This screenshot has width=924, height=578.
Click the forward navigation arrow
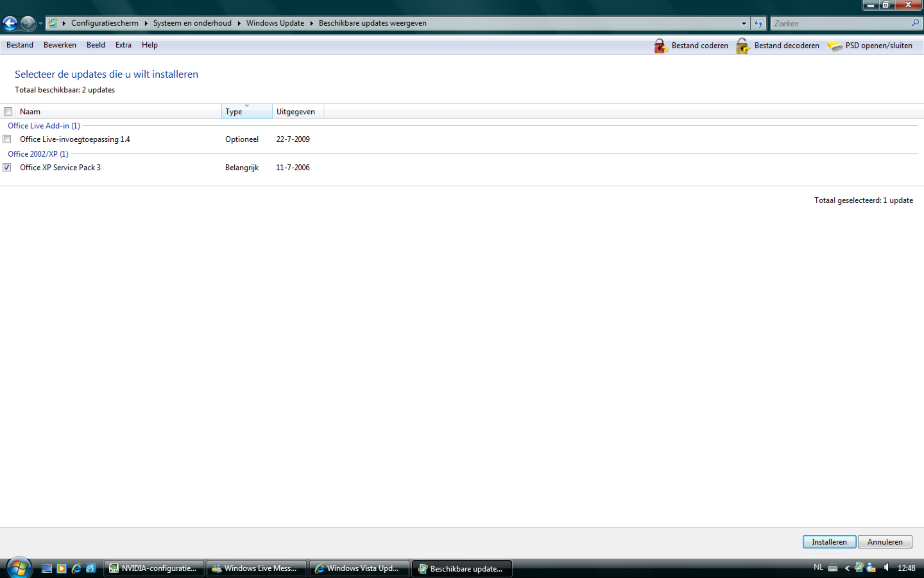[x=27, y=23]
